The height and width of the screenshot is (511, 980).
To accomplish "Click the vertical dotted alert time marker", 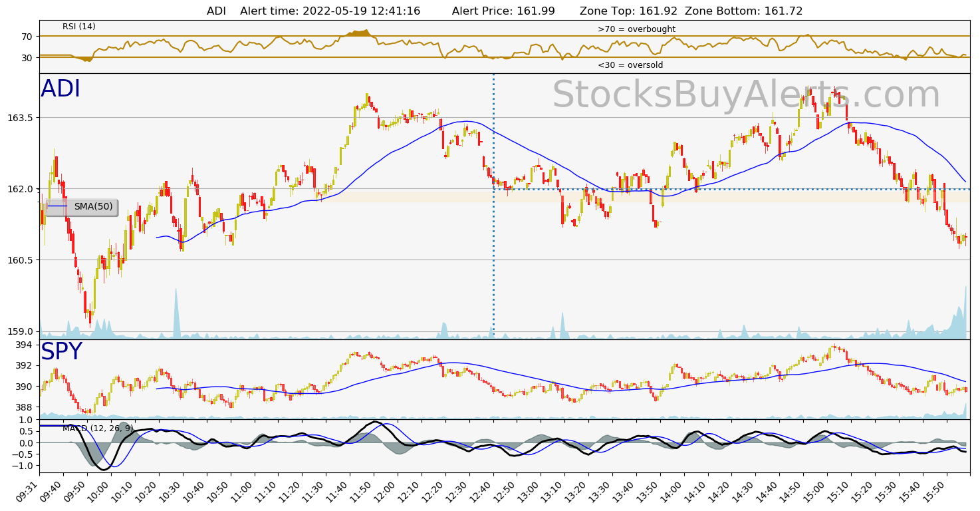I will tap(493, 206).
